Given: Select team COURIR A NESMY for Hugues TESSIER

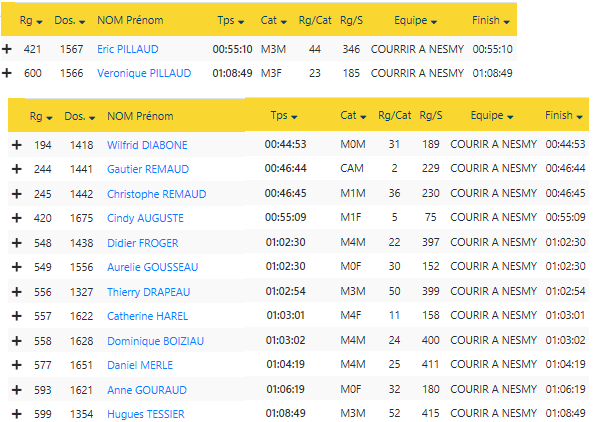Looking at the screenshot, I should [494, 413].
